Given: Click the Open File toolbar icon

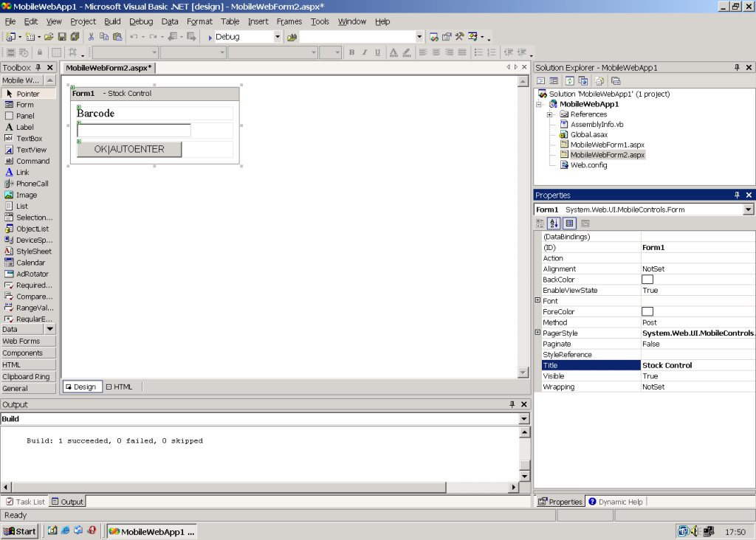Looking at the screenshot, I should 49,37.
